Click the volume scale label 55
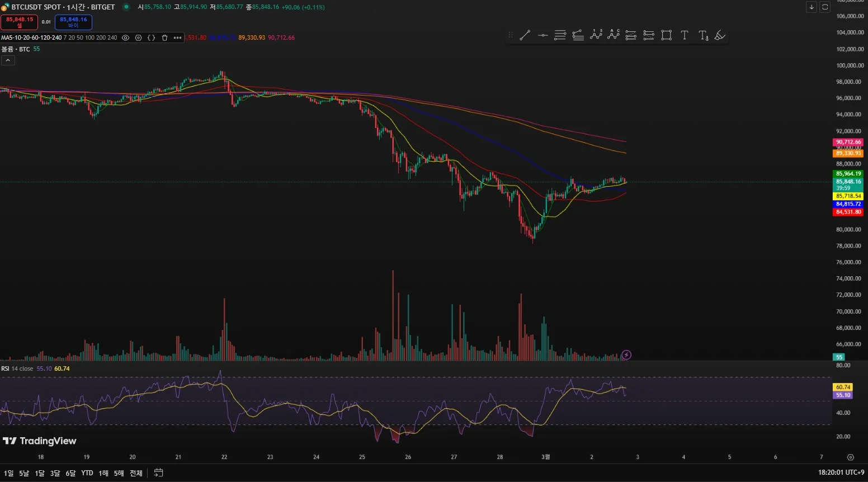 839,357
